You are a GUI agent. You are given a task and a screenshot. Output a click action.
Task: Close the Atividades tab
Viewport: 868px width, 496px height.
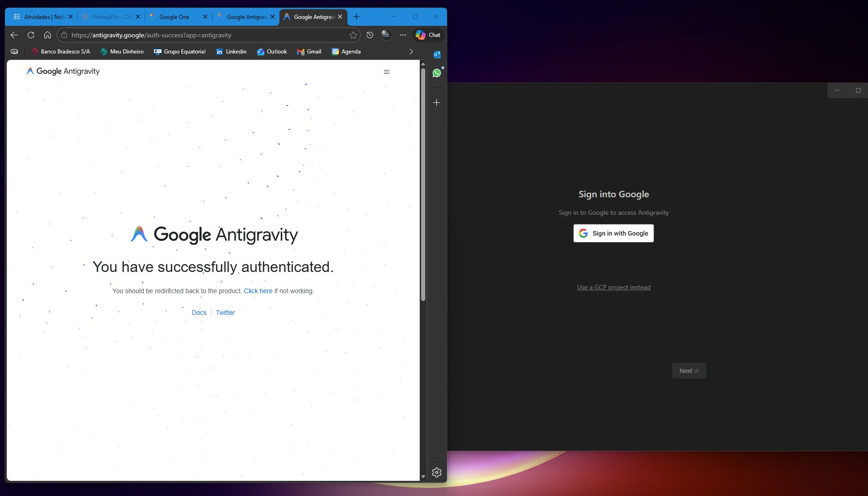pos(71,17)
